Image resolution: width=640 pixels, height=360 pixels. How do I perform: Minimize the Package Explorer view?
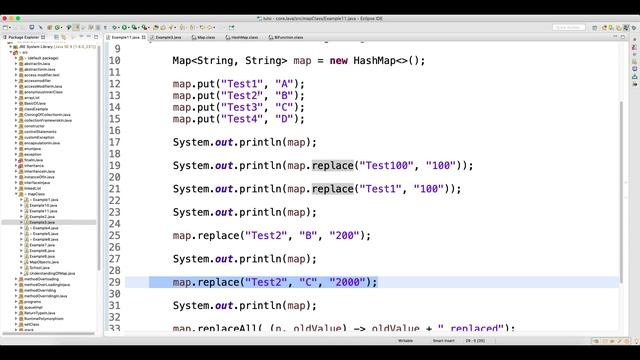pos(89,37)
